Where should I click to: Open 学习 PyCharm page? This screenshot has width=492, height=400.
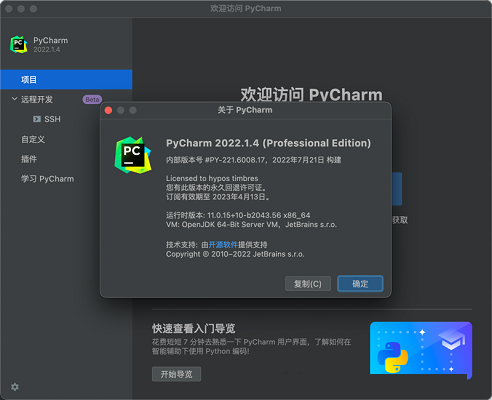[x=48, y=179]
